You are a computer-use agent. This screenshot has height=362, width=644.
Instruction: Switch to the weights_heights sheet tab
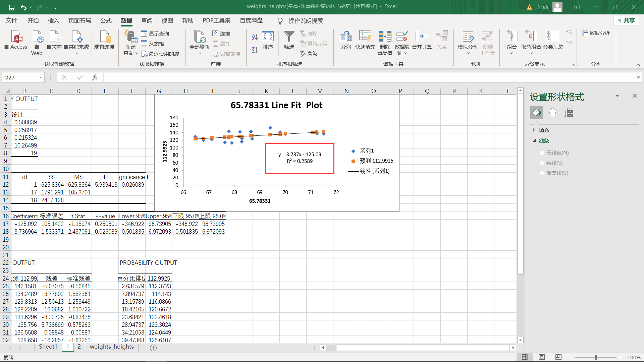click(112, 347)
